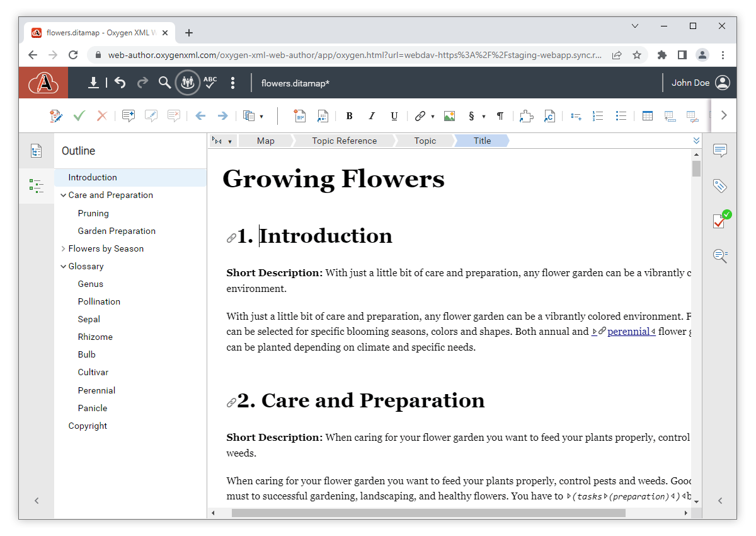
Task: Open the link dropdown arrow
Action: click(x=433, y=117)
